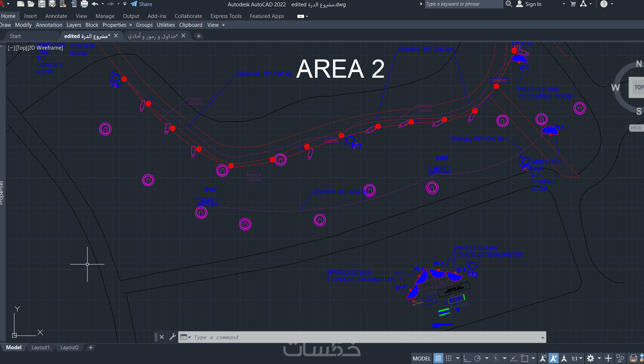Toggle the drawing grid display
The width and height of the screenshot is (644, 364).
[438, 358]
